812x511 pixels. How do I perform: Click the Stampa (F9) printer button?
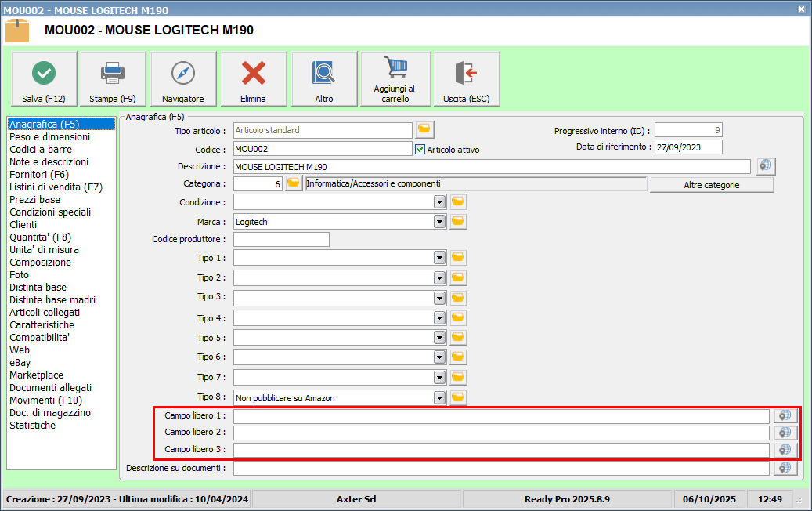[113, 79]
